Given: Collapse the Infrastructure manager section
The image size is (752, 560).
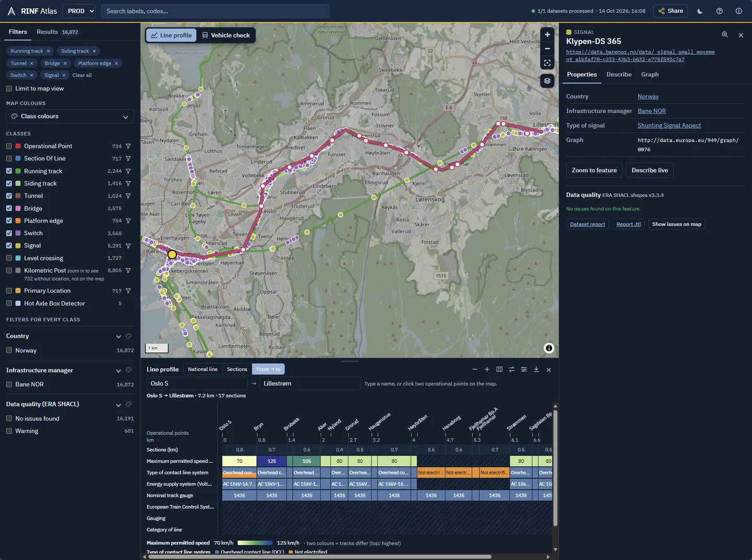Looking at the screenshot, I should (119, 370).
